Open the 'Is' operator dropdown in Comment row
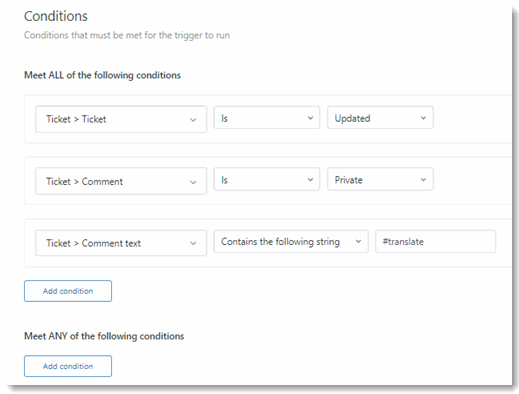519x394 pixels. (x=267, y=179)
